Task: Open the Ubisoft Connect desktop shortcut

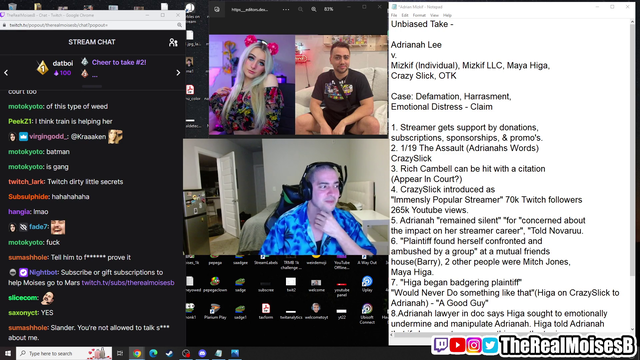Action: point(367,313)
